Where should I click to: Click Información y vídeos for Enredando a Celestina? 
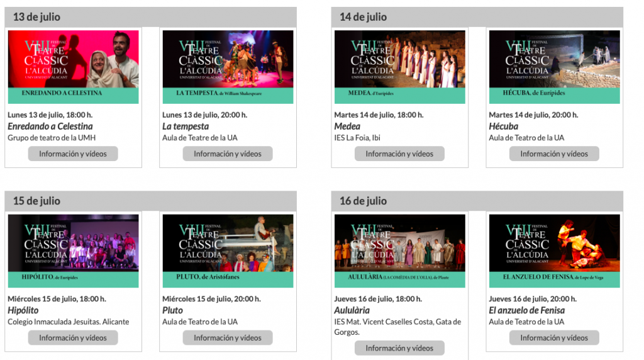coord(73,154)
